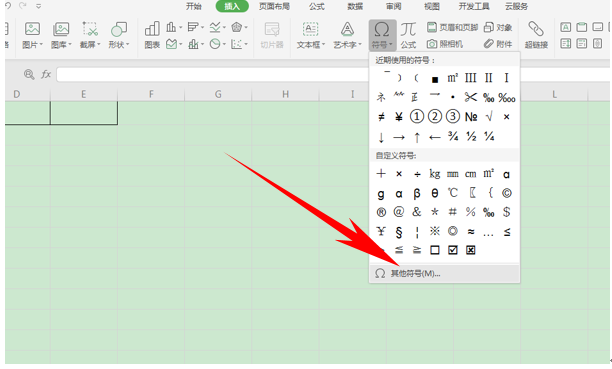Viewport: 612px width, 369px height.
Task: Insert the 图表 chart
Action: (x=152, y=35)
